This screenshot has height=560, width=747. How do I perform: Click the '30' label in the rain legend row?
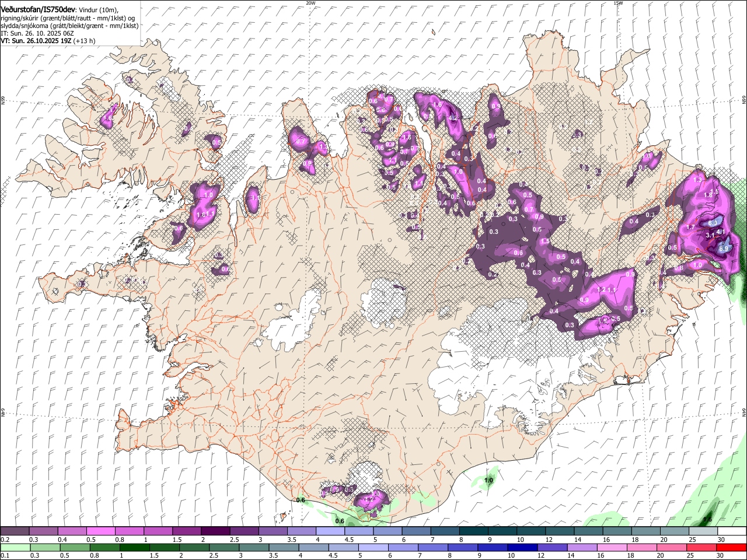pos(720,556)
